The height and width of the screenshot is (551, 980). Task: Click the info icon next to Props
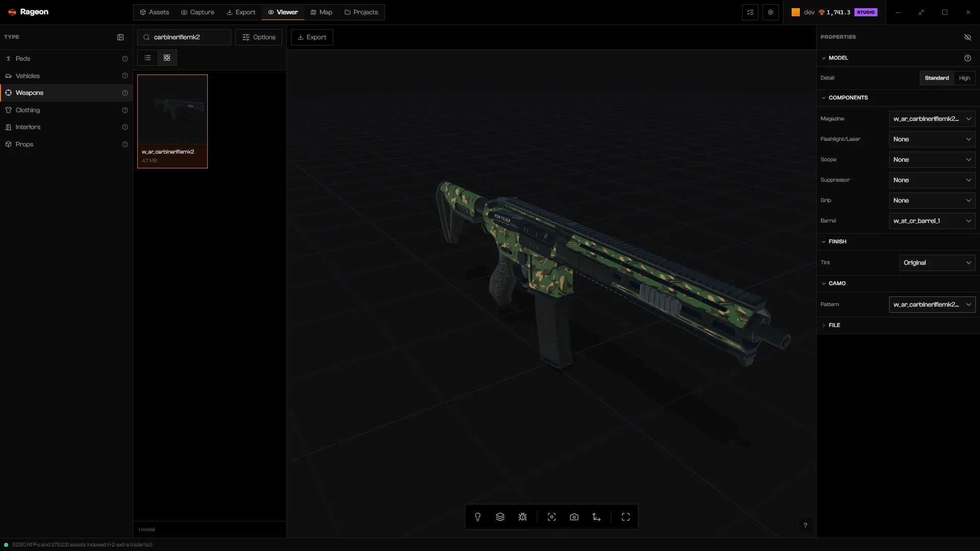pyautogui.click(x=125, y=144)
